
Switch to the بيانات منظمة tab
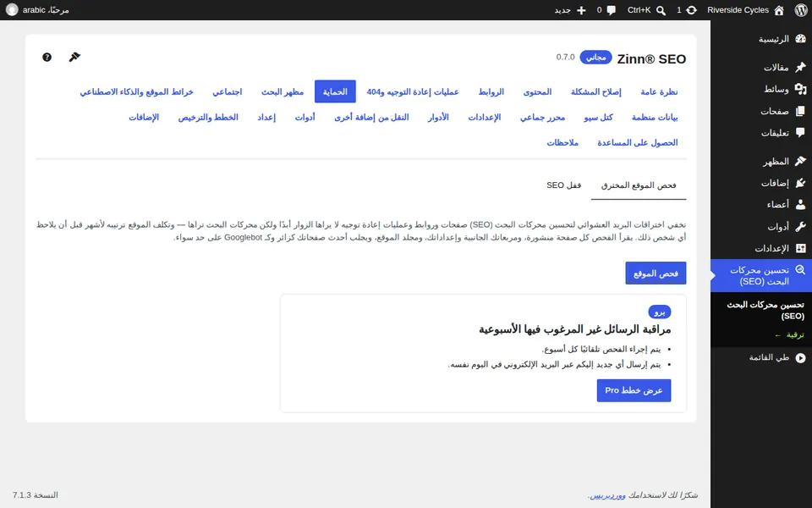tap(655, 117)
